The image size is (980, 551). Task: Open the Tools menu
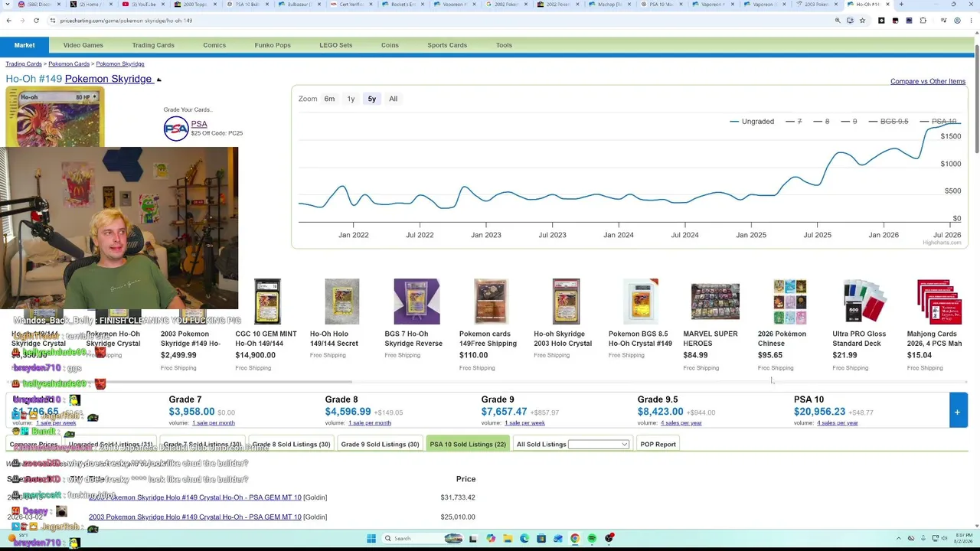click(504, 45)
